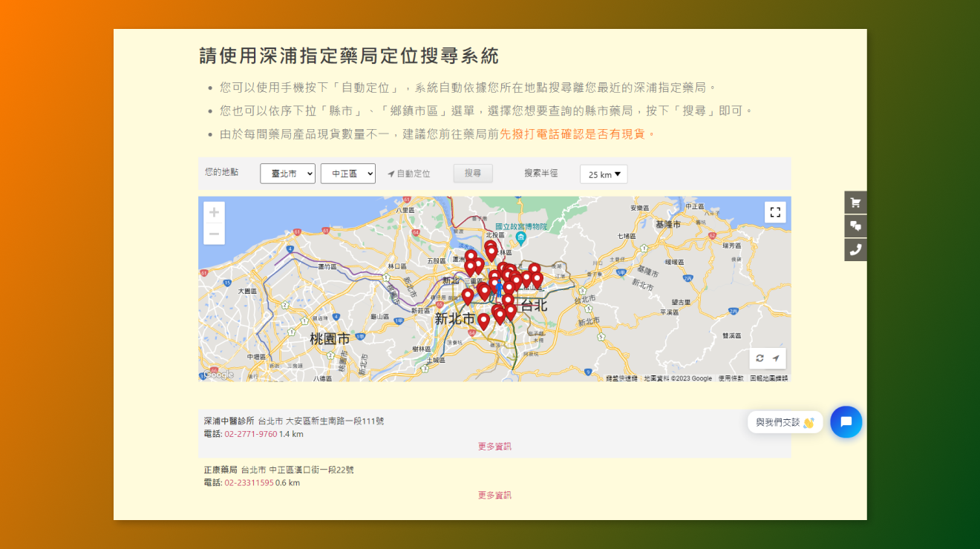Click the 搜索半徑 label
The image size is (980, 549).
point(541,173)
